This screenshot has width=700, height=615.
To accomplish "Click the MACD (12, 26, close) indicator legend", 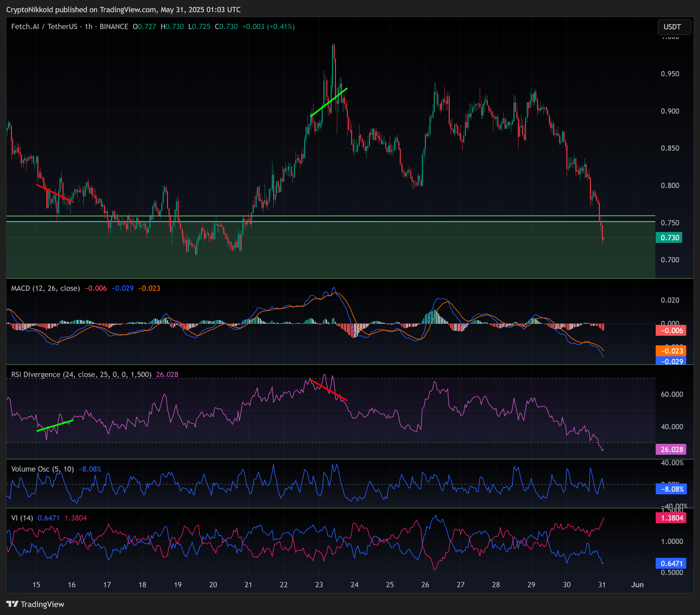I will tap(46, 288).
